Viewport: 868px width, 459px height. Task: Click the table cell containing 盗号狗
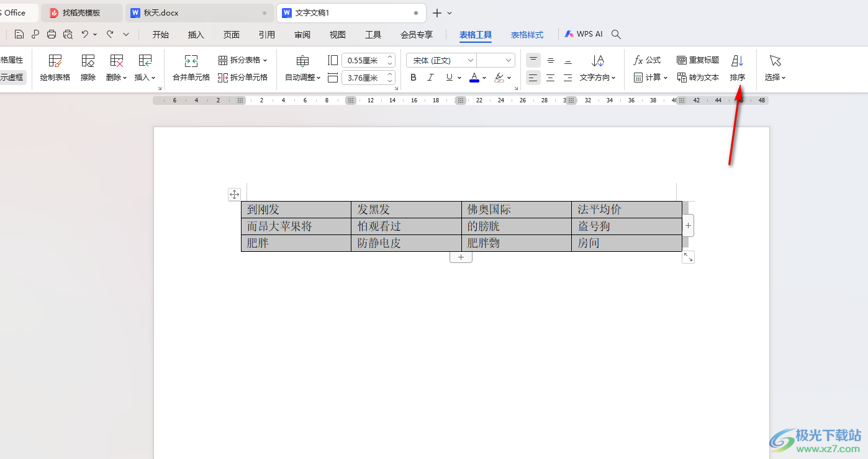pos(626,226)
